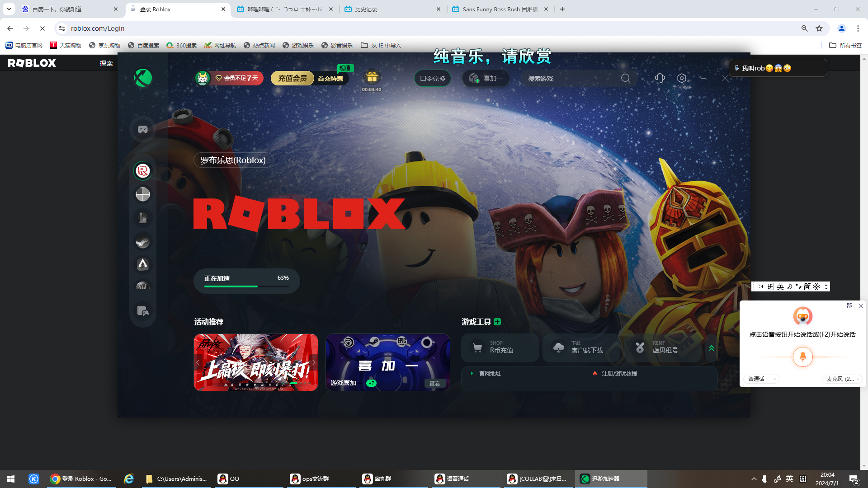This screenshot has width=868, height=488.
Task: Click the 喜加一 button
Action: click(x=486, y=78)
